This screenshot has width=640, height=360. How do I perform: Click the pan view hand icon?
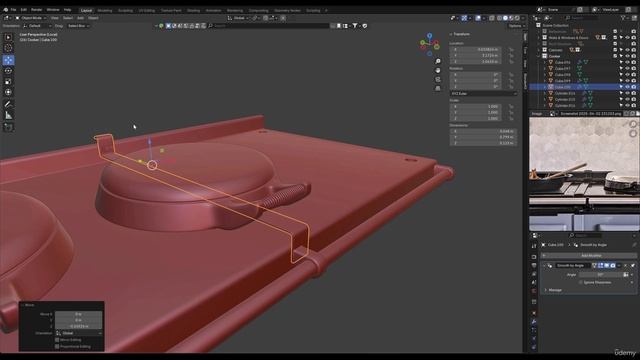pos(438,71)
